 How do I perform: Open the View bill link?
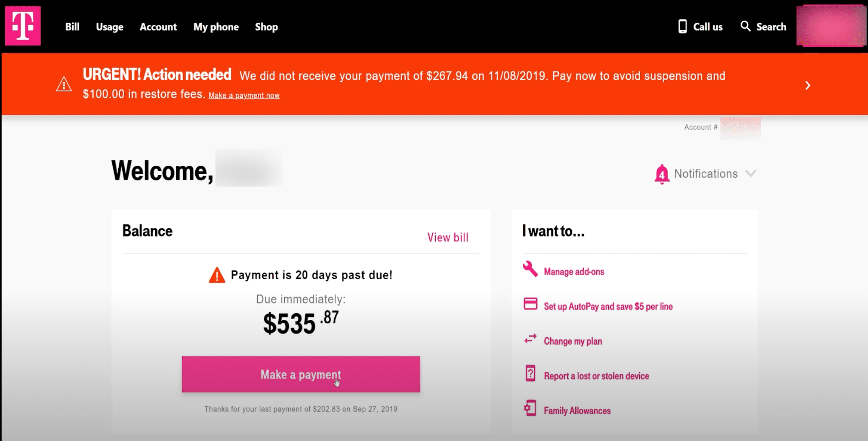click(x=448, y=237)
